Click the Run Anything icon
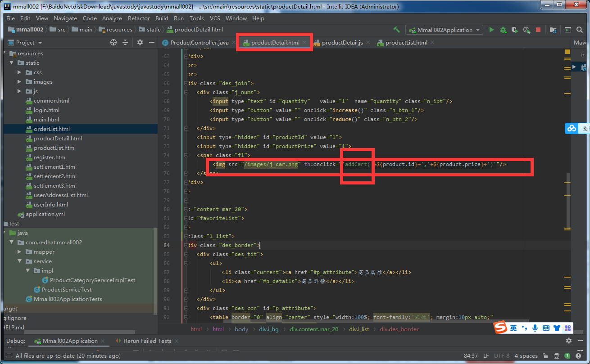This screenshot has height=364, width=590. coord(568,30)
